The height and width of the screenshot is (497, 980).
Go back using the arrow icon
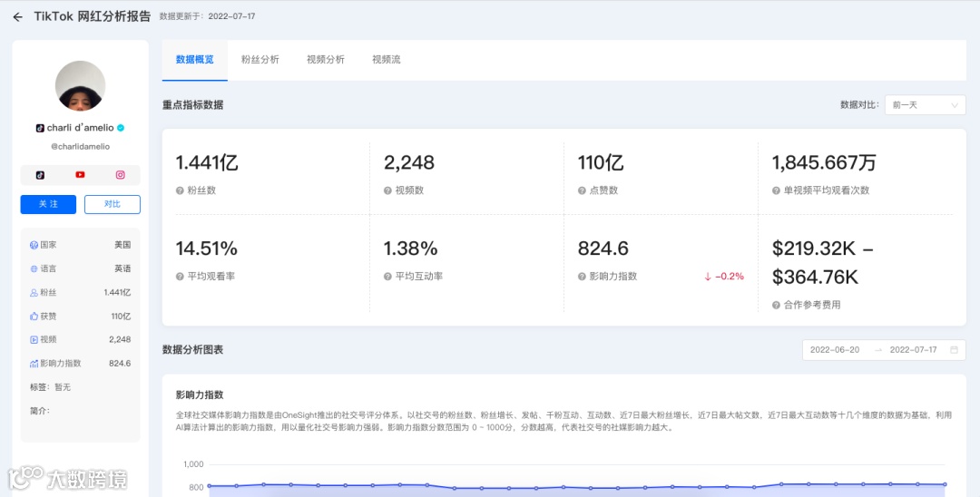coord(17,17)
